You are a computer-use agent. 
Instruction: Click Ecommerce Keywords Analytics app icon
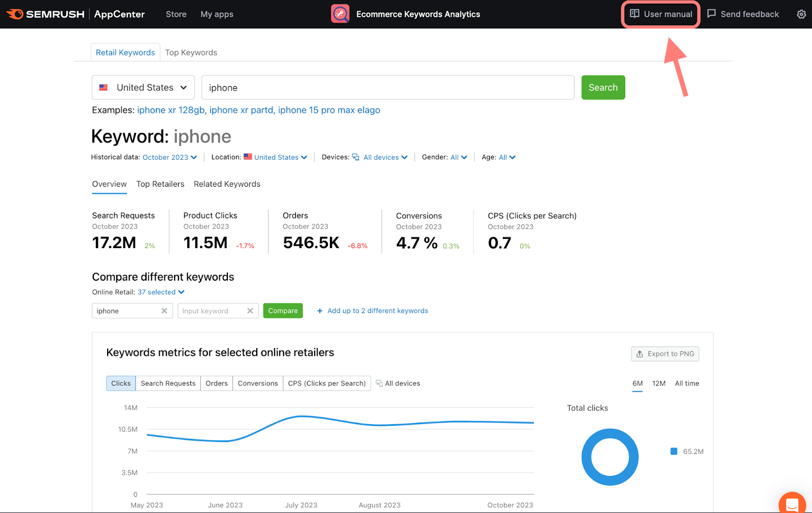tap(340, 14)
